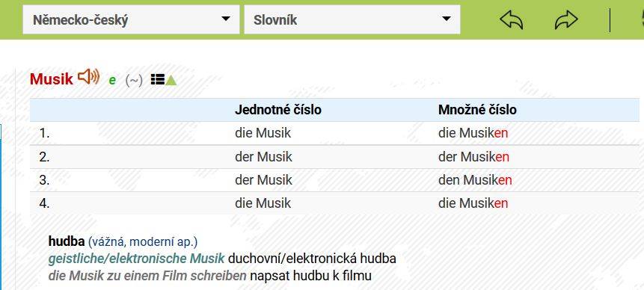Click genitive singular der Musik in row 2

pos(263,157)
